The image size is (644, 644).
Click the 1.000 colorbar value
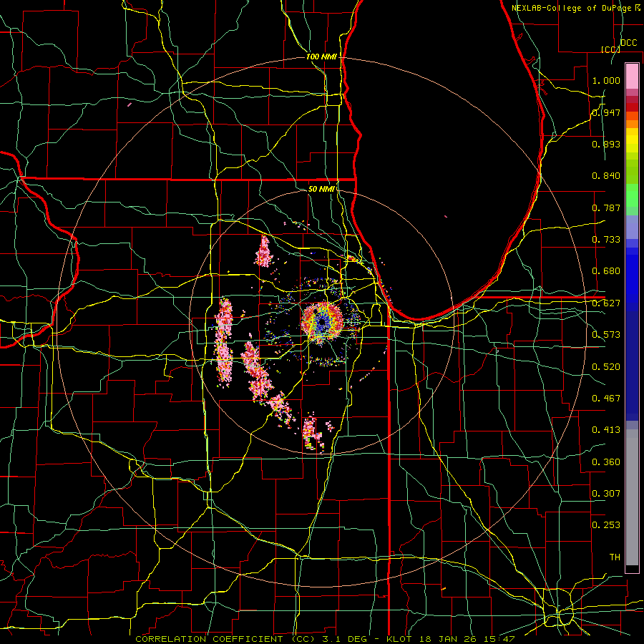click(606, 80)
